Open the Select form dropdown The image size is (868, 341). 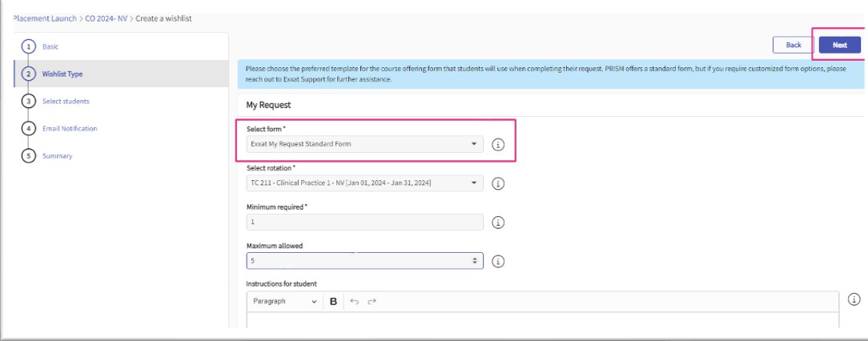point(364,144)
